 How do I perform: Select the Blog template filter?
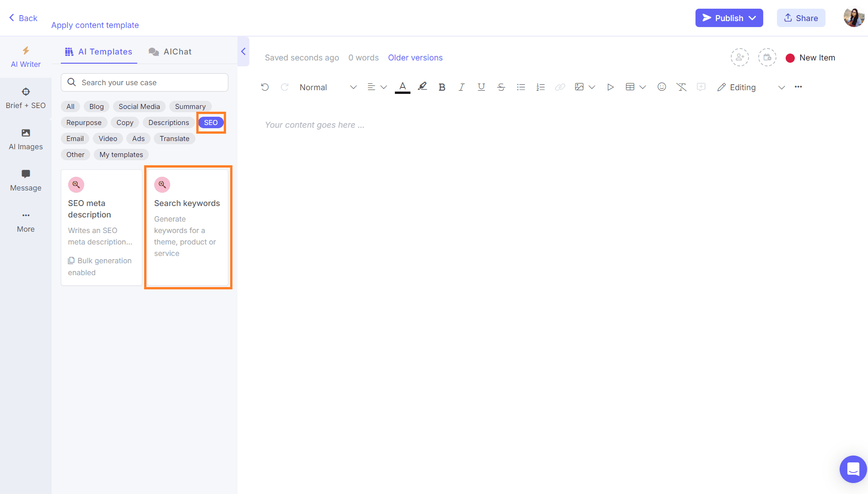[97, 107]
